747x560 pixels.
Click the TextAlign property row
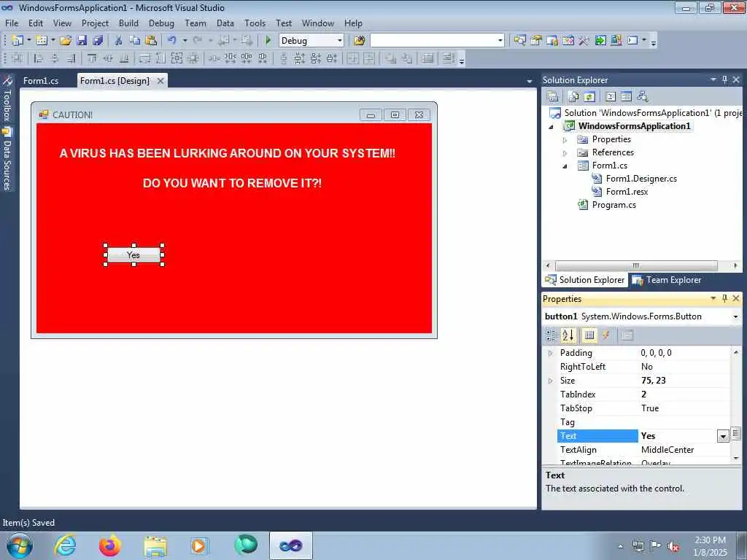pyautogui.click(x=643, y=449)
